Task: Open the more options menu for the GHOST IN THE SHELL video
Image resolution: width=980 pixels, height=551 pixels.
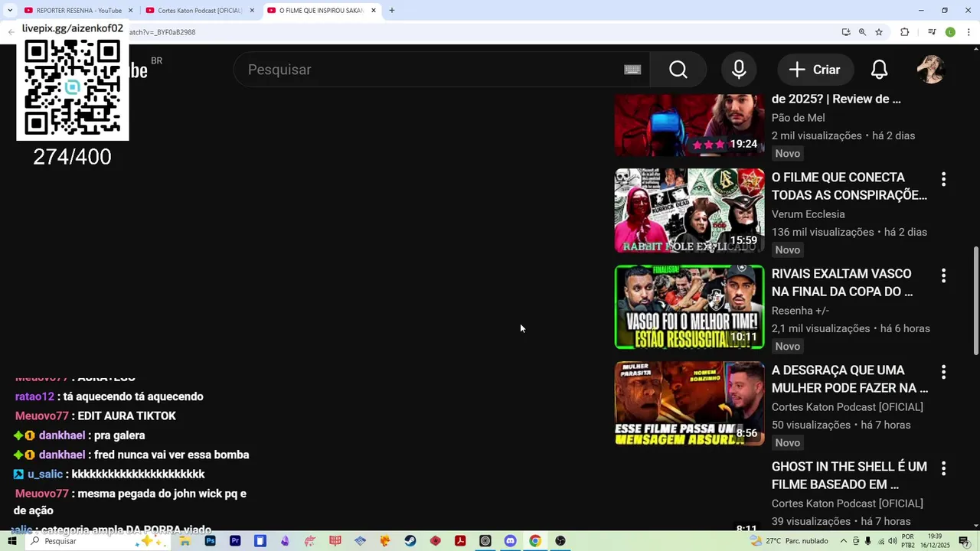Action: [x=943, y=468]
